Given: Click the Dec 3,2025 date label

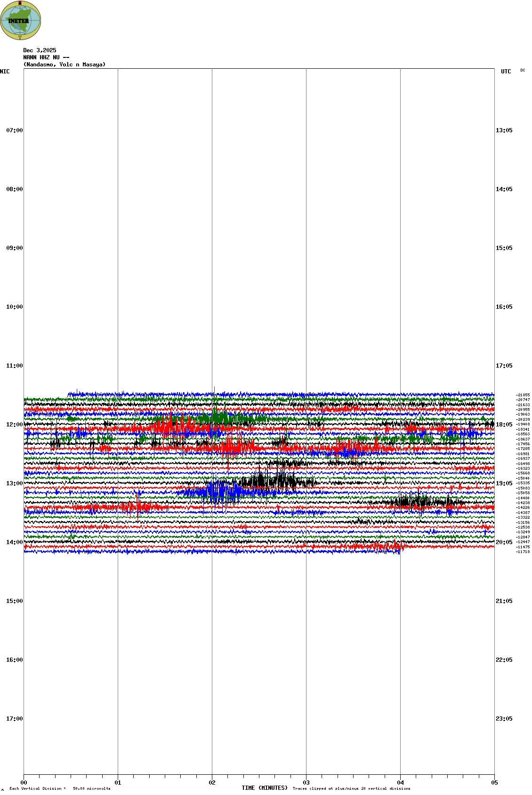Looking at the screenshot, I should coord(40,50).
